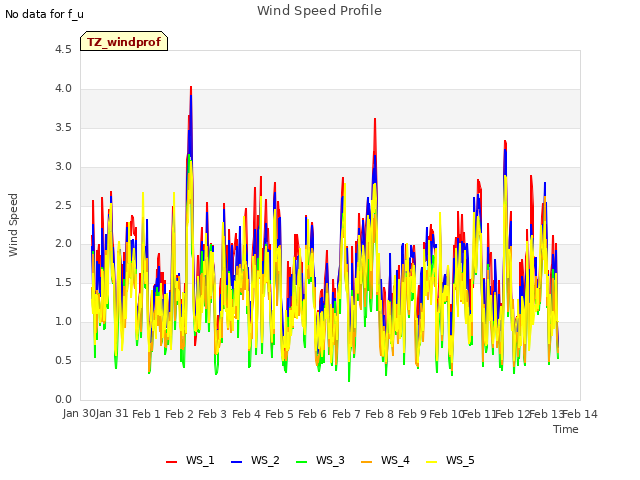Select the Wind Speed Profile chart title
Screen dimensions: 640x480
[319, 11]
